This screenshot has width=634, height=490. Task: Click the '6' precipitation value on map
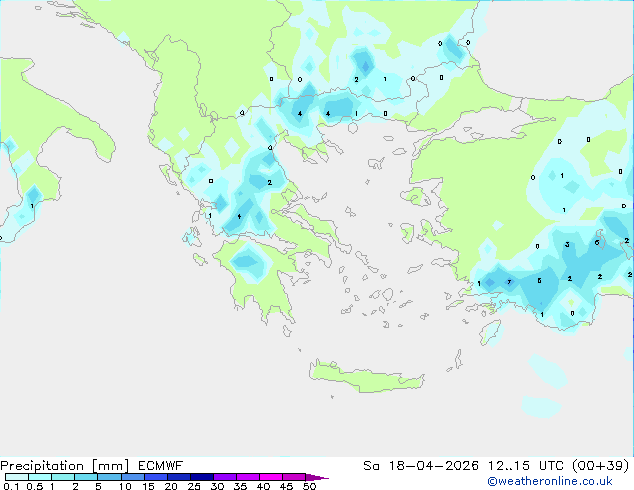point(597,243)
